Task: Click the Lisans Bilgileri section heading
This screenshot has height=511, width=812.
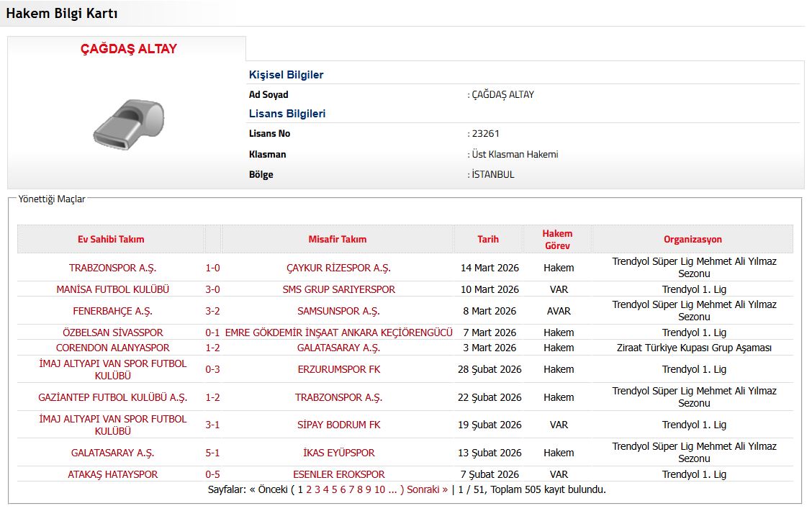Action: tap(287, 114)
